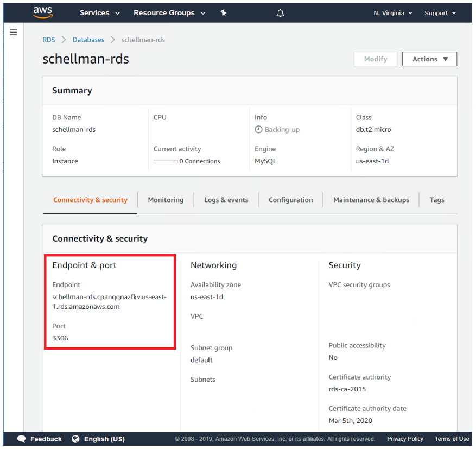Click the Public accessibility value No

333,358
